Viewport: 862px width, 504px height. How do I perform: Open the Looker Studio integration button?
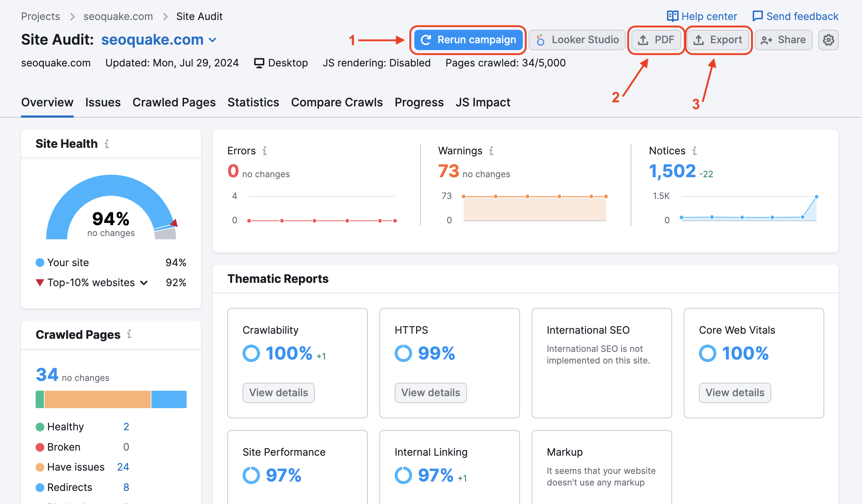[x=577, y=40]
